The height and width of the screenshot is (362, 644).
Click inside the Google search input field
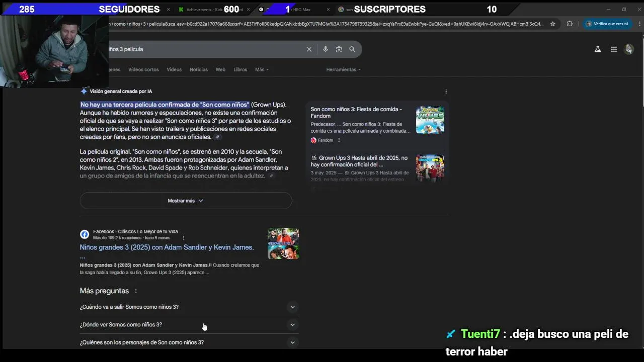tap(206, 49)
